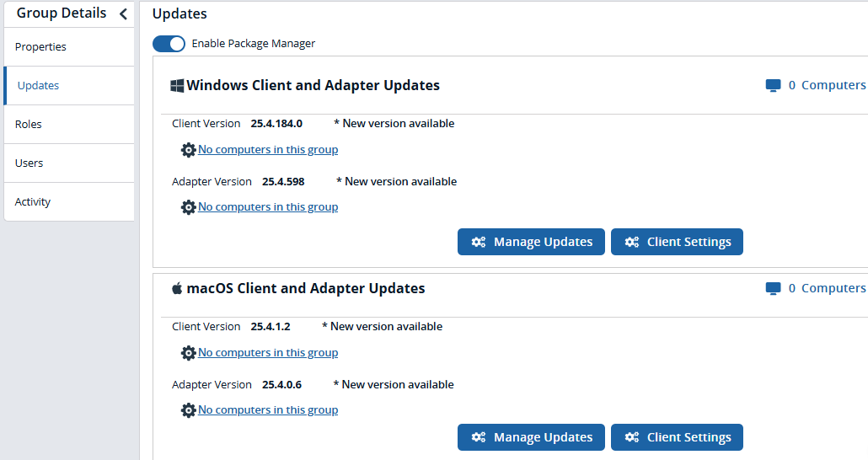Click monitor icon in macOS updates header
The height and width of the screenshot is (460, 868).
774,288
